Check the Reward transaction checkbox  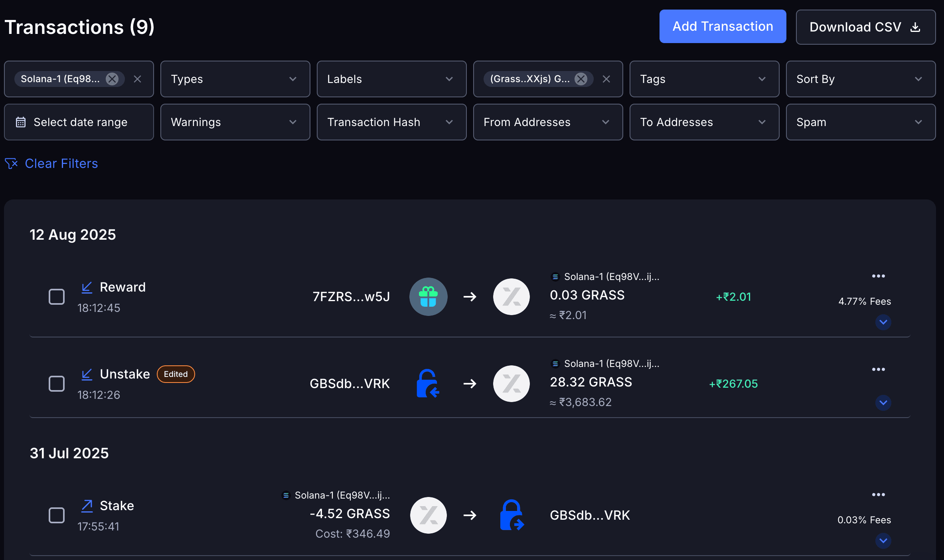pos(57,297)
